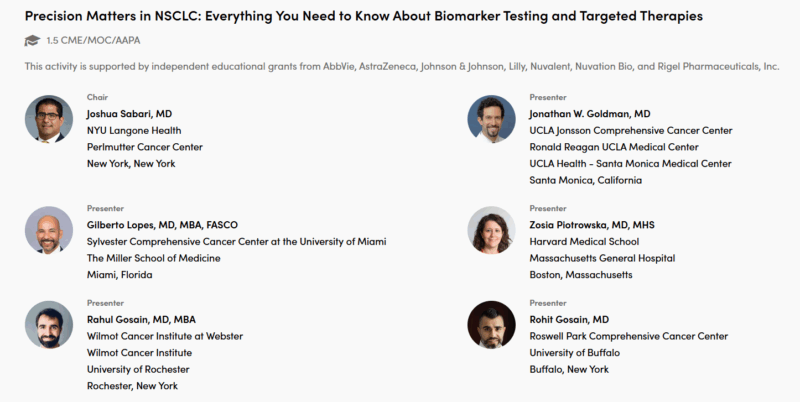Click the Zosia Piotrowska, MD, MHS name

tap(592, 225)
